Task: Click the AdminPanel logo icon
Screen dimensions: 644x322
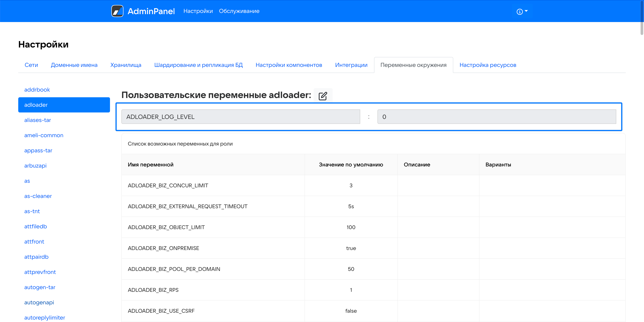Action: (x=117, y=11)
